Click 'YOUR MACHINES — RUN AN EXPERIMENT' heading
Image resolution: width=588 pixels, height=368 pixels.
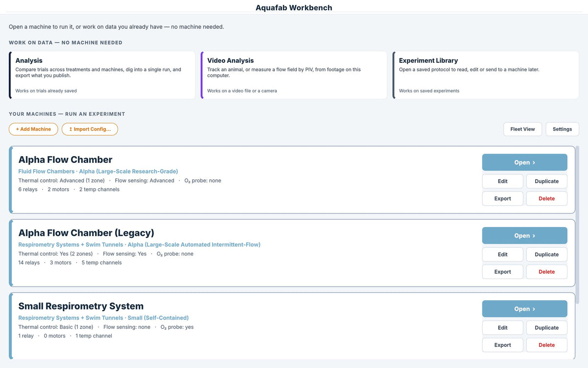tap(67, 114)
